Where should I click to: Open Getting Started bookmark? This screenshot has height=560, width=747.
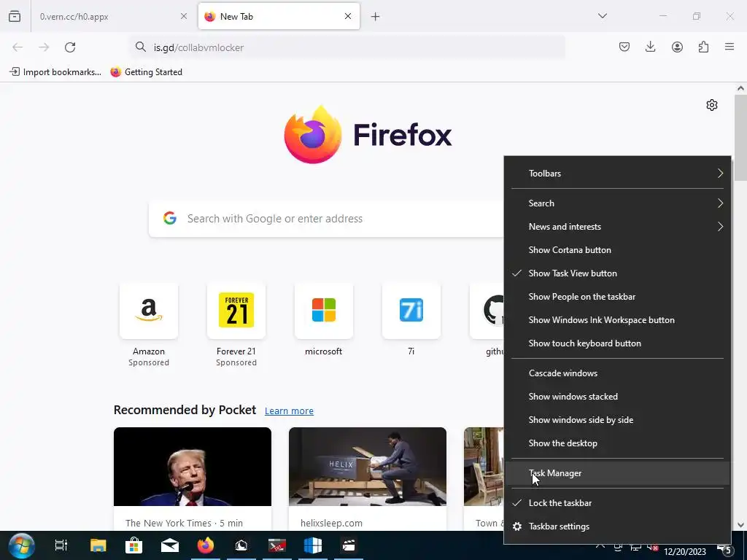click(146, 72)
